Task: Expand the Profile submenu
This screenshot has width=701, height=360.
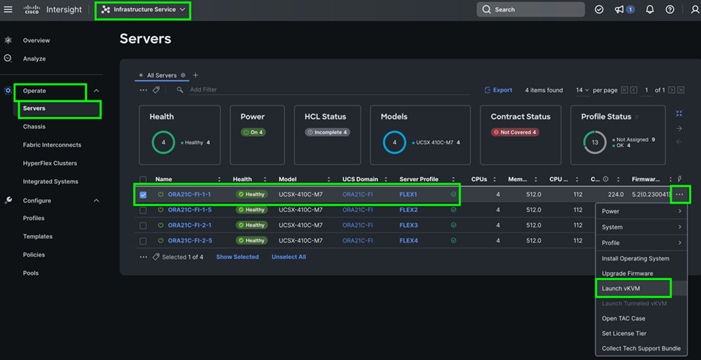Action: point(641,243)
